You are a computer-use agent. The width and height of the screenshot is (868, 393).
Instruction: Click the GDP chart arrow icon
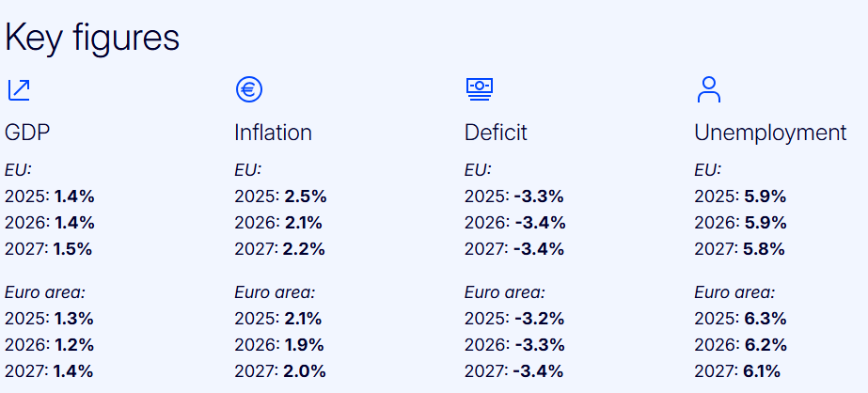(18, 89)
